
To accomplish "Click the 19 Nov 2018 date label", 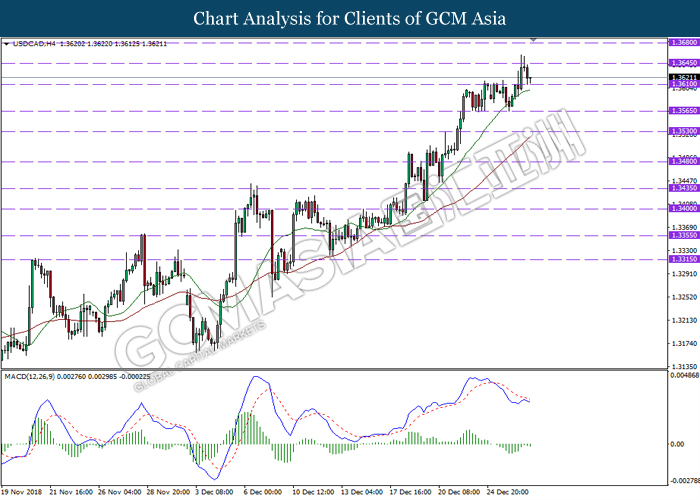I will point(21,492).
